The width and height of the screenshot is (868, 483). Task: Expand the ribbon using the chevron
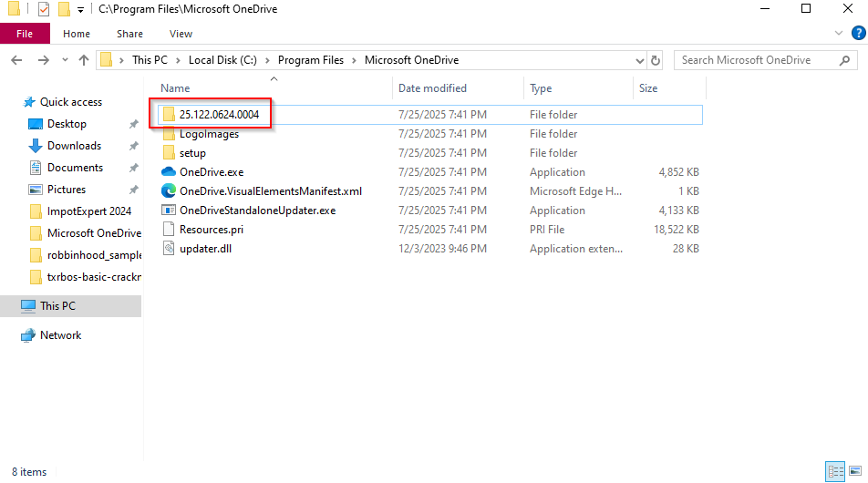(x=839, y=33)
